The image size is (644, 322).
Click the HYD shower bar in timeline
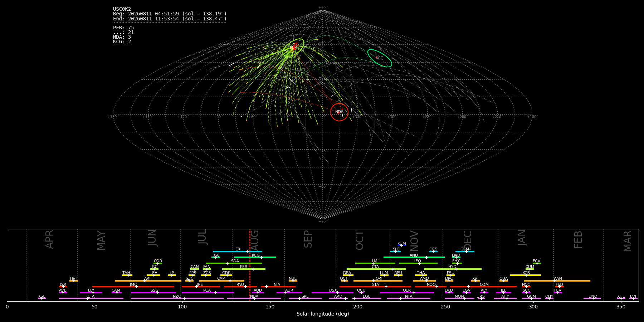click(453, 269)
